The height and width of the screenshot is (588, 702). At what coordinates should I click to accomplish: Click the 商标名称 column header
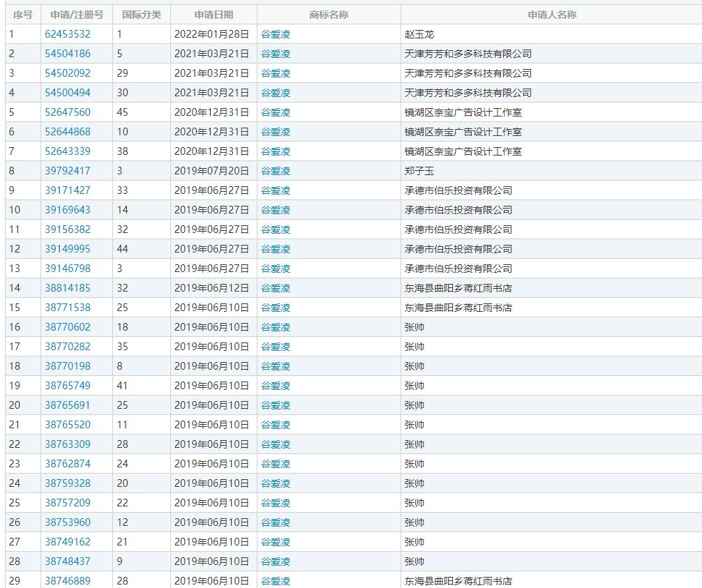[x=329, y=15]
